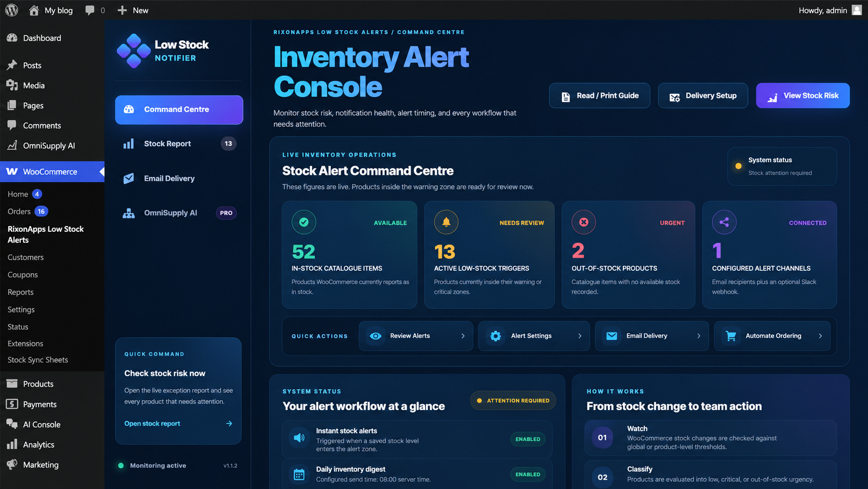The height and width of the screenshot is (489, 868).
Task: Click the share icon on Connected card
Action: pos(724,222)
